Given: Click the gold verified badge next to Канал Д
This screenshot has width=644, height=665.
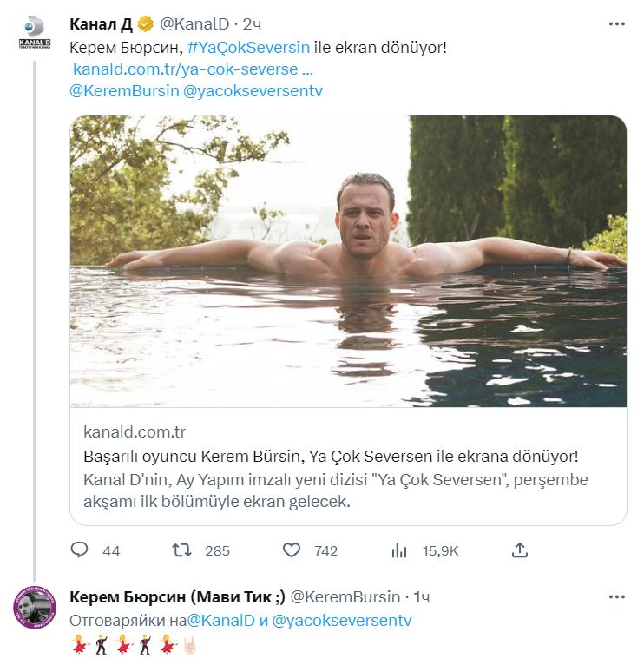Looking at the screenshot, I should tap(147, 22).
